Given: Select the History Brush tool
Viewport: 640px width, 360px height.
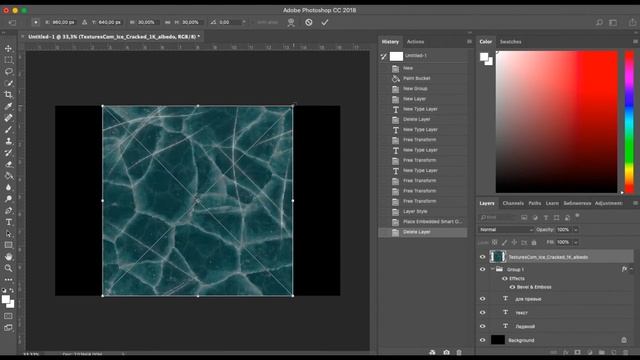Looking at the screenshot, I should [8, 153].
